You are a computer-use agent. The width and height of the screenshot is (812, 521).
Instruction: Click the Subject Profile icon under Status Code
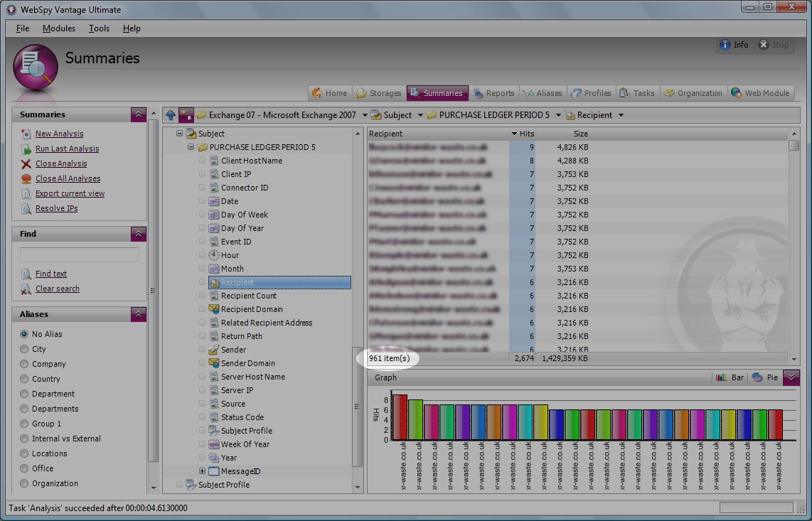(x=214, y=430)
